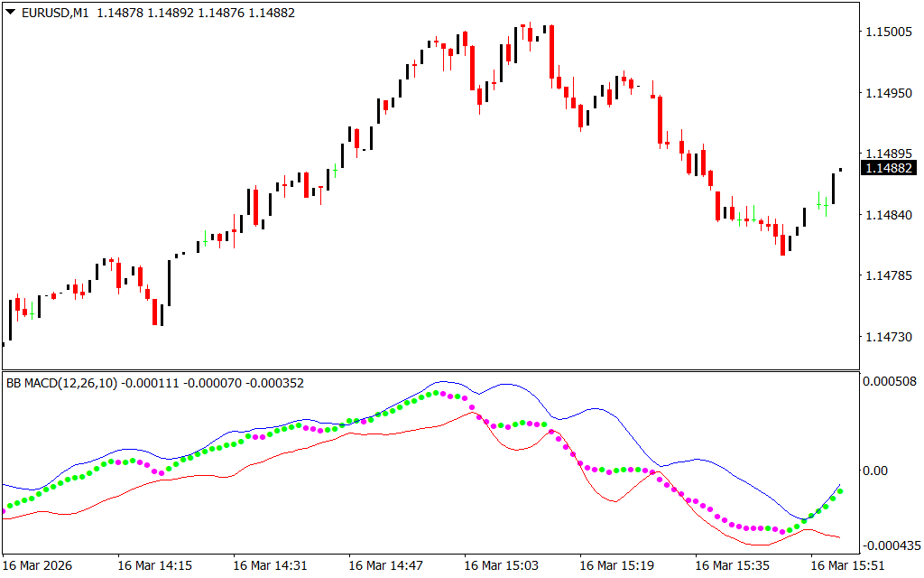Click the 1.14895 price scale label

888,154
